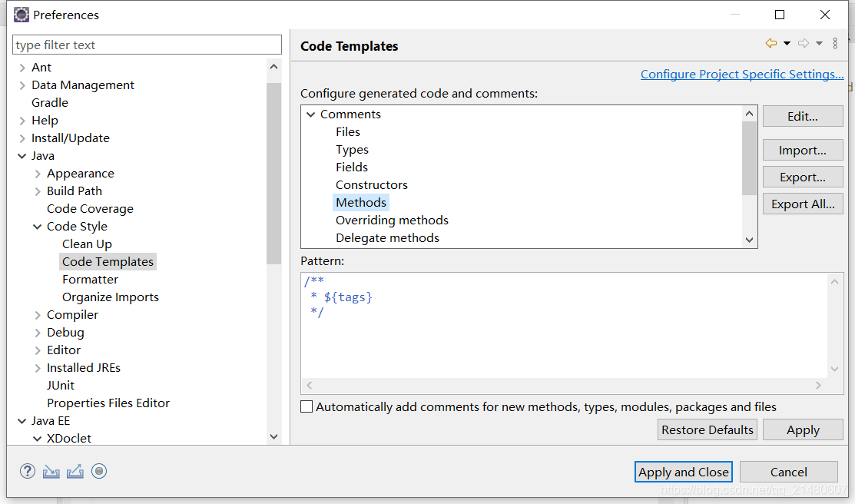The image size is (855, 504).
Task: Click the export preferences icon
Action: click(x=75, y=471)
